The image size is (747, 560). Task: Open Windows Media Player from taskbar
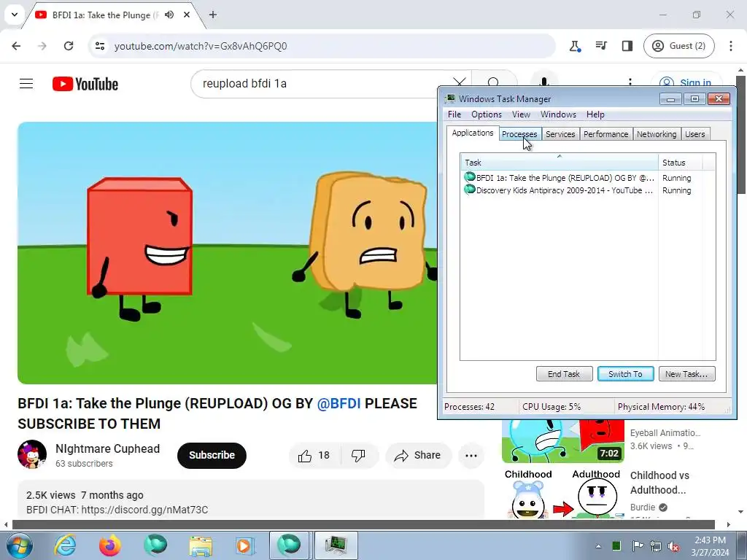point(245,545)
